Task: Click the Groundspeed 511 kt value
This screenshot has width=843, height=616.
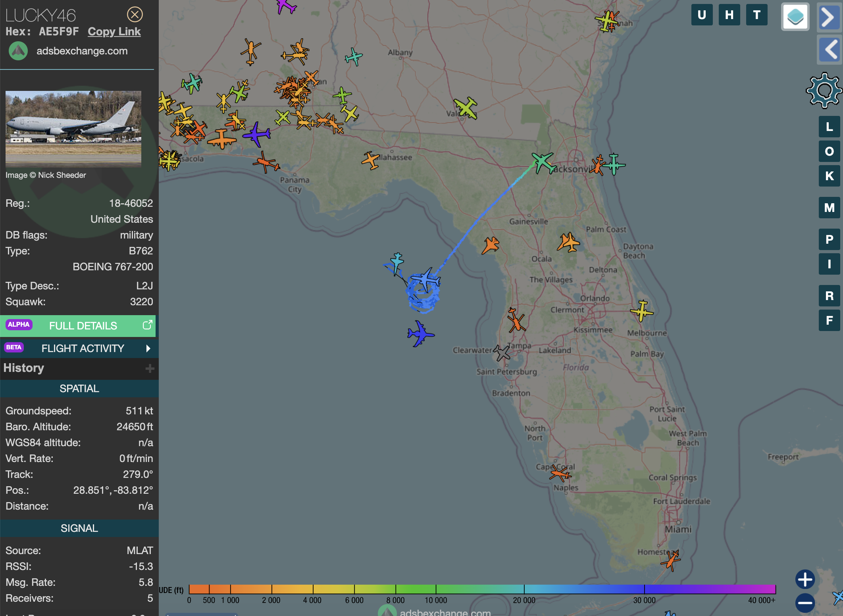Action: point(139,411)
